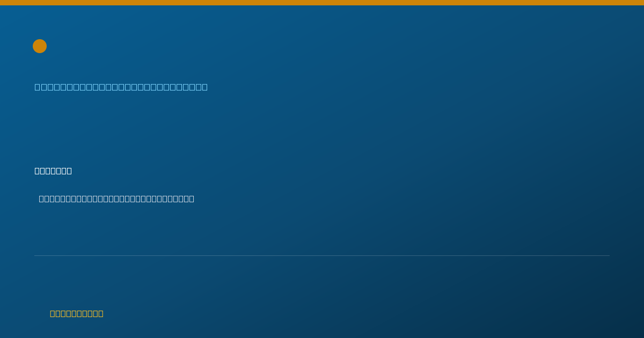Screen dimensions: 644x338
Task: Click the white body text line below heading
Action: [116, 199]
